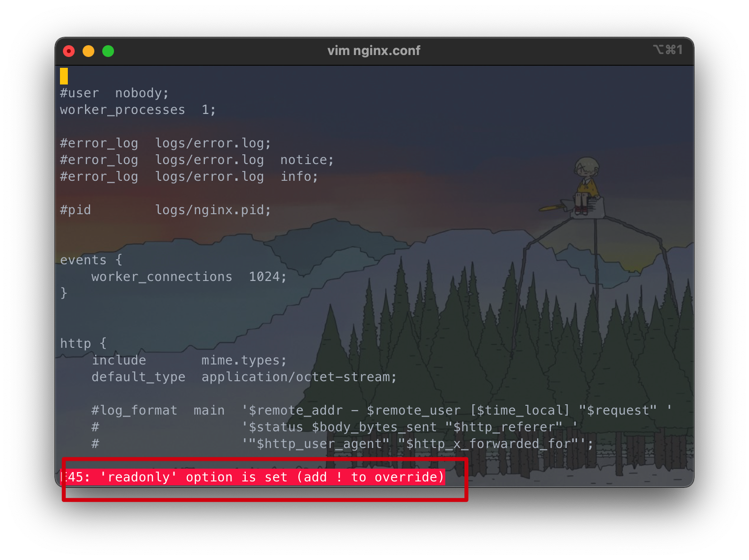
Task: Click the yellow cursor block at top
Action: [64, 76]
